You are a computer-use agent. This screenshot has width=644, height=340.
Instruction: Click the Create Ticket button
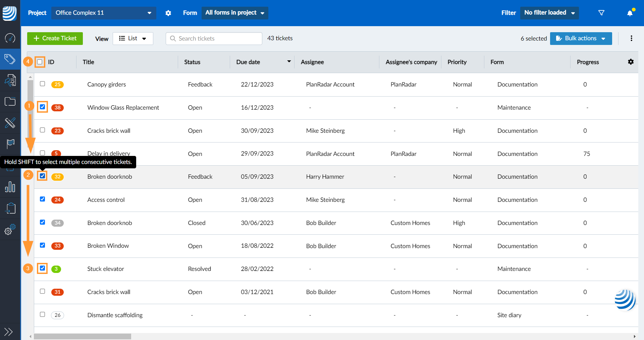55,39
